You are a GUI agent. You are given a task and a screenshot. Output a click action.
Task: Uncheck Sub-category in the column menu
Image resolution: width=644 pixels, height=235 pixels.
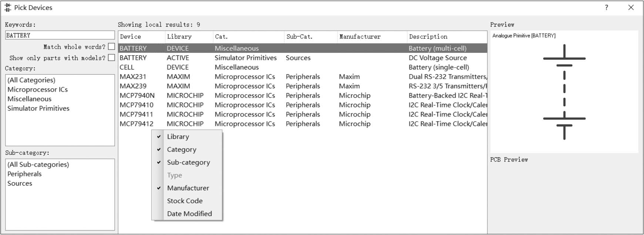pos(188,163)
